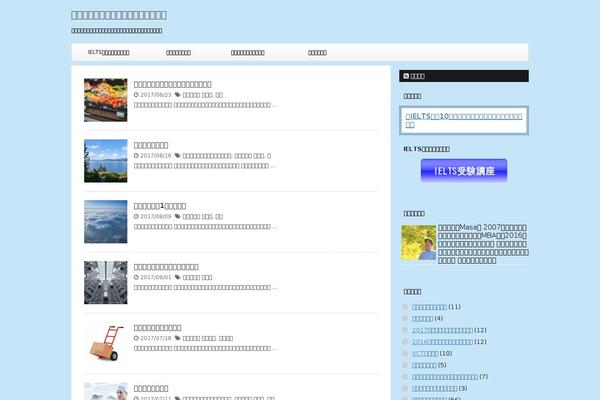Click the bullet icon beside the category with (11)
Viewport: 600px width, 400px height.
point(405,307)
